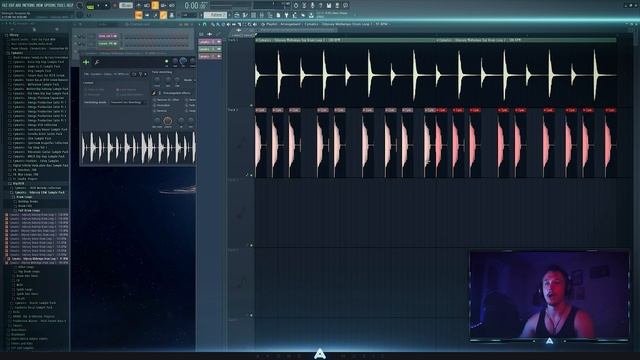Click the View Channel Rack toolbar icon

(x=253, y=15)
